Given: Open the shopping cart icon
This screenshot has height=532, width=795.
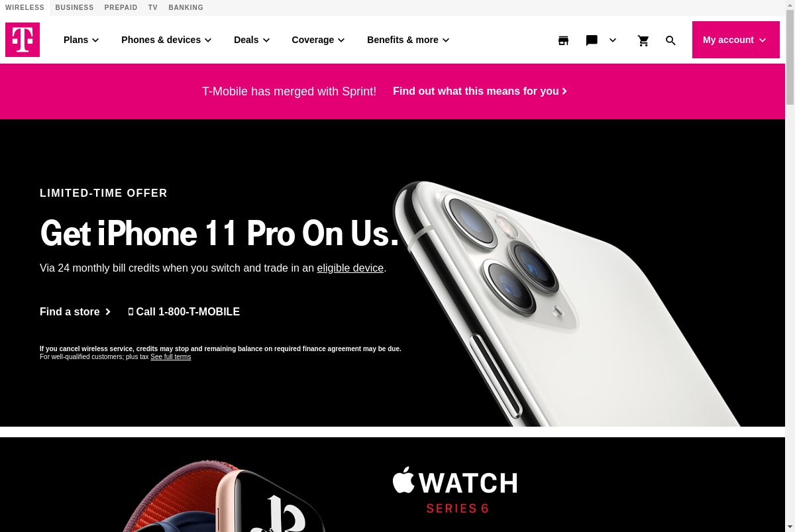Looking at the screenshot, I should click(643, 40).
